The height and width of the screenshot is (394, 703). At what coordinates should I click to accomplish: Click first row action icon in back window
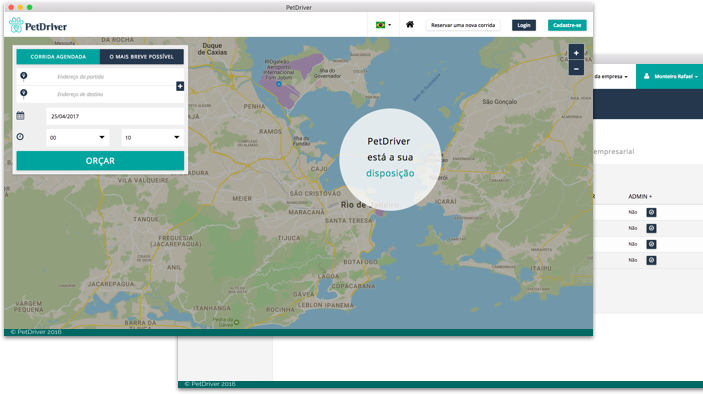coord(651,212)
